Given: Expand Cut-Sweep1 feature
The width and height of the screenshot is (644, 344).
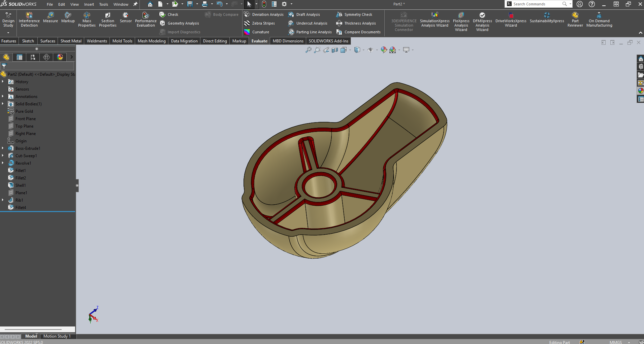Looking at the screenshot, I should click(3, 156).
